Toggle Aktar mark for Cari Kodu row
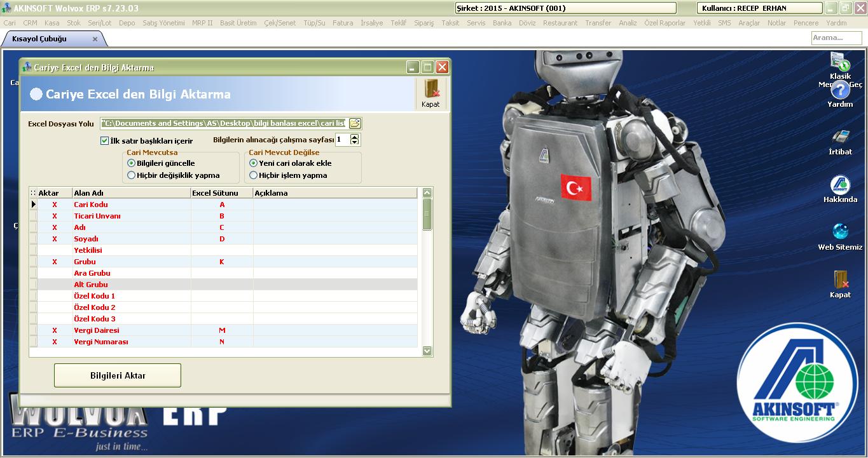 55,205
